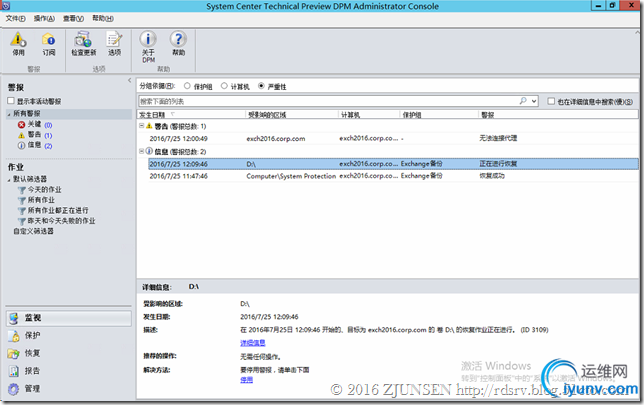The width and height of the screenshot is (644, 405).
Task: Open the 管理 management workspace icon
Action: click(x=14, y=389)
